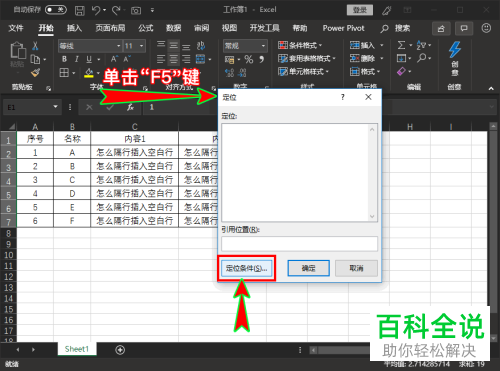
Task: Switch to the 数据 ribbon tab
Action: 173,28
